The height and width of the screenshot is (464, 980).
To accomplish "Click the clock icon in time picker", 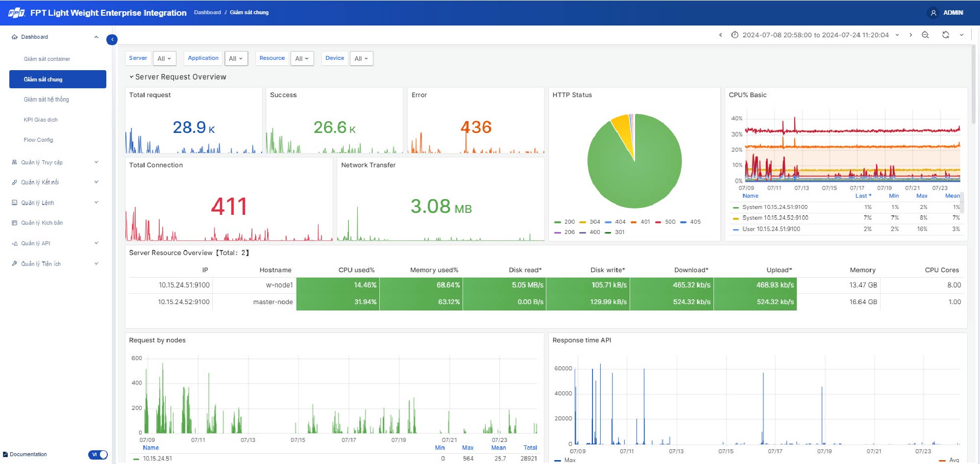I will tap(735, 35).
